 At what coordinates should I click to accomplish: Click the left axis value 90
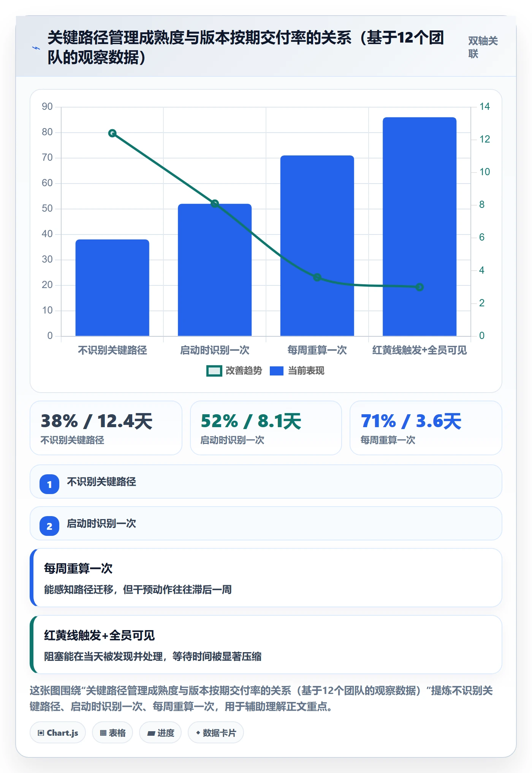(47, 106)
